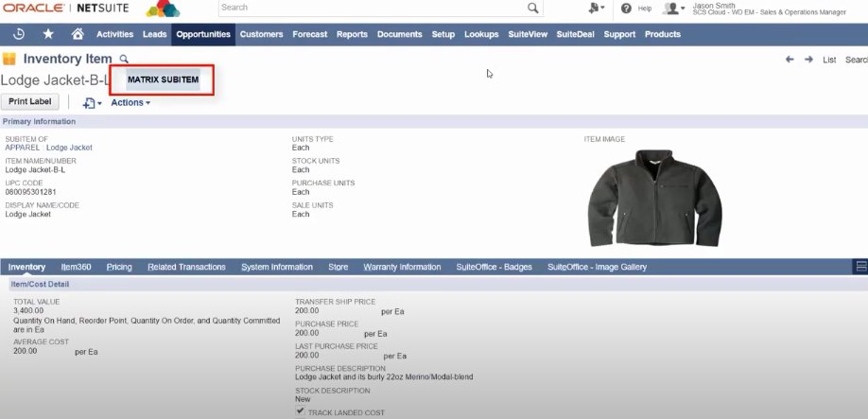Open the Forecast menu
Viewport: 868px width, 419px height.
310,34
